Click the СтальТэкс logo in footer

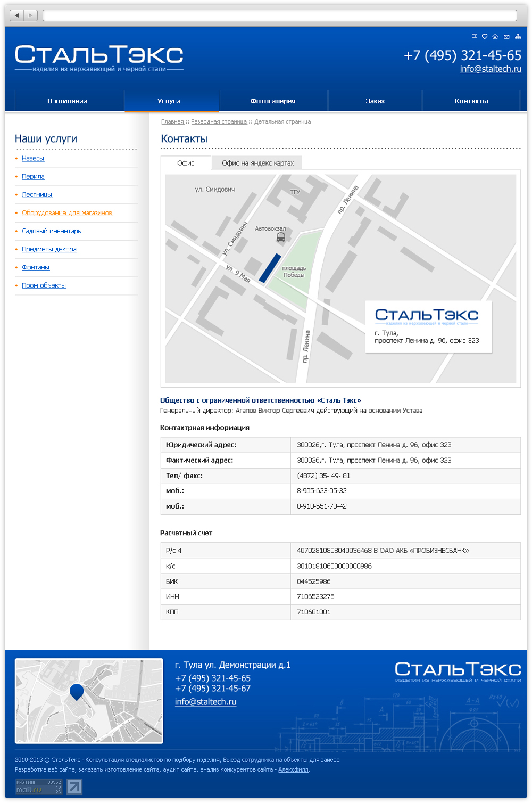[x=458, y=671]
